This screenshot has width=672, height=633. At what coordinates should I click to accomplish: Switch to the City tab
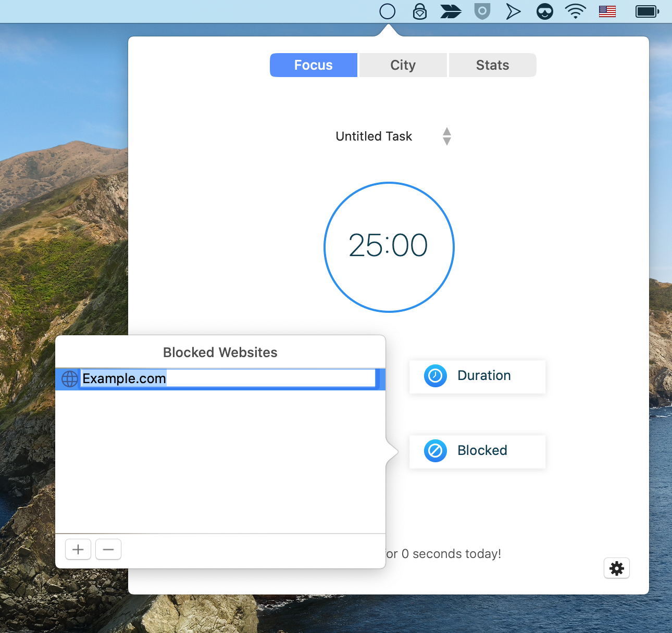point(402,65)
